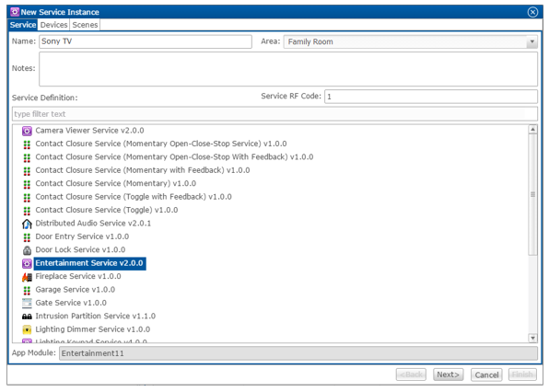The width and height of the screenshot is (549, 392).
Task: Click the Distributed Audio Service house icon
Action: pos(27,224)
